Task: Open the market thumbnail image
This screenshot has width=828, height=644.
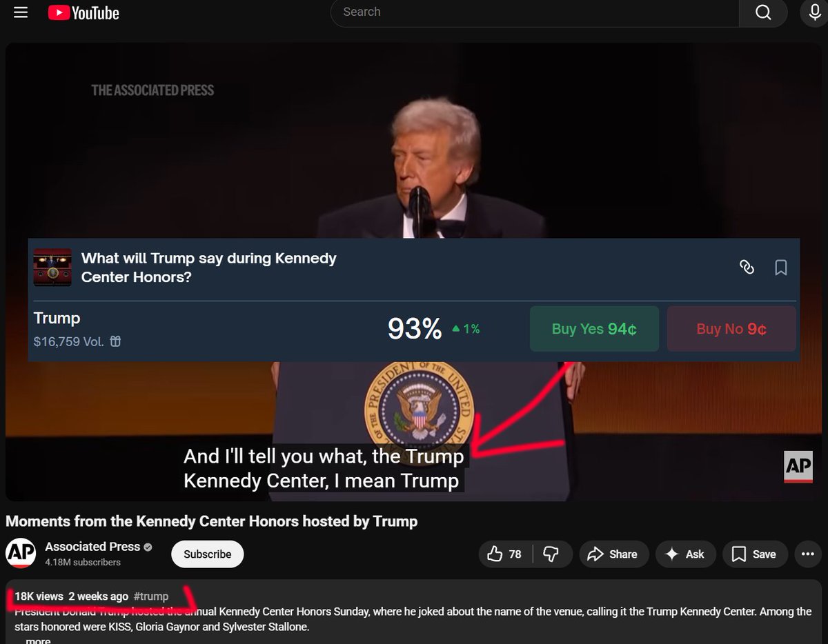Action: click(52, 268)
